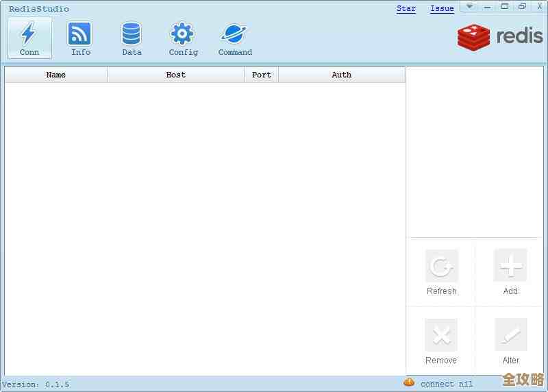This screenshot has height=392, width=548.
Task: Minimize the RedisStudio window
Action: pos(487,6)
